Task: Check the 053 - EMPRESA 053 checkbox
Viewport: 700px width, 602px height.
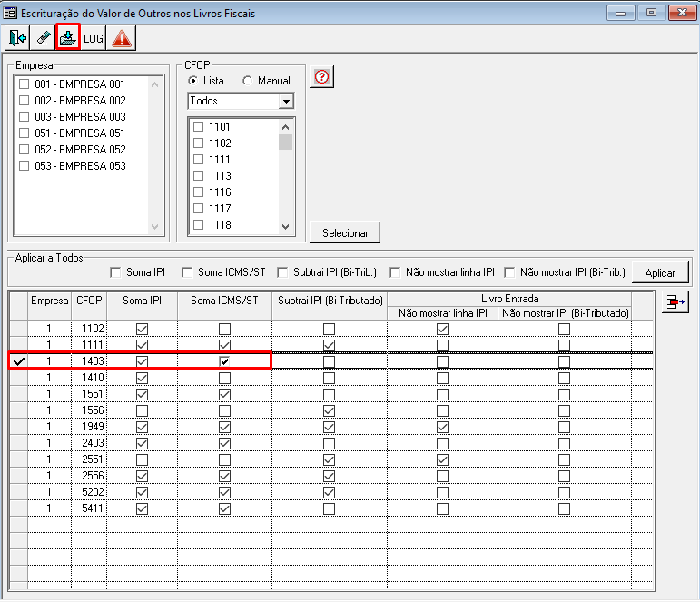Action: tap(25, 165)
